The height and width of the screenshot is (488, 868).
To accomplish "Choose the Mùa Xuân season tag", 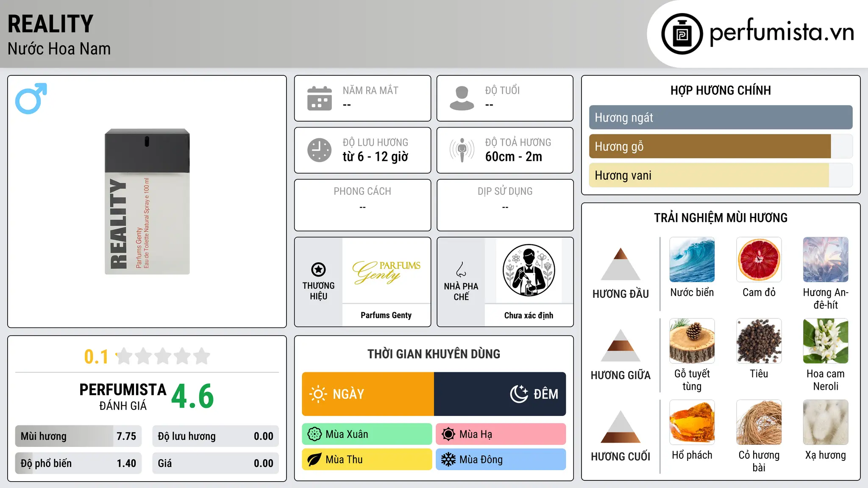I will point(367,434).
